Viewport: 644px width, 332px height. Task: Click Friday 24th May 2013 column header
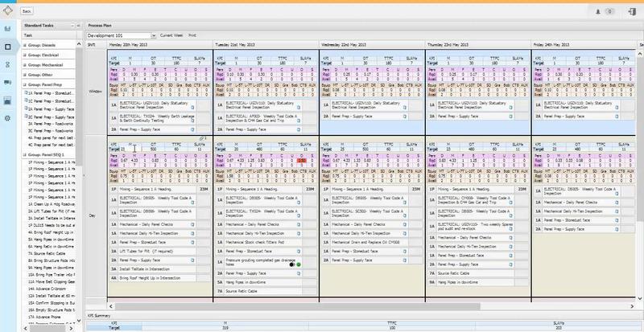pos(584,44)
